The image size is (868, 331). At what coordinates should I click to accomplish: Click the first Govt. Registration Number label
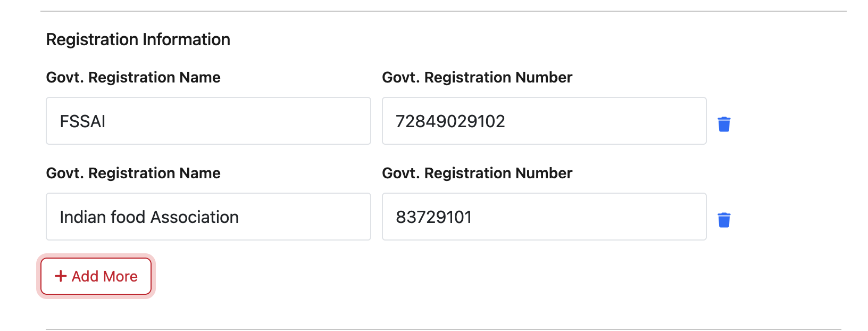(477, 78)
